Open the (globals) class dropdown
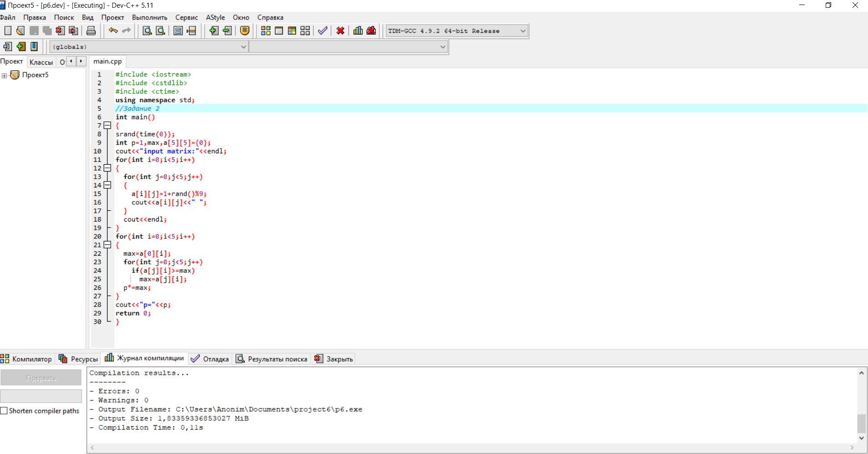Image resolution: width=868 pixels, height=454 pixels. click(243, 46)
